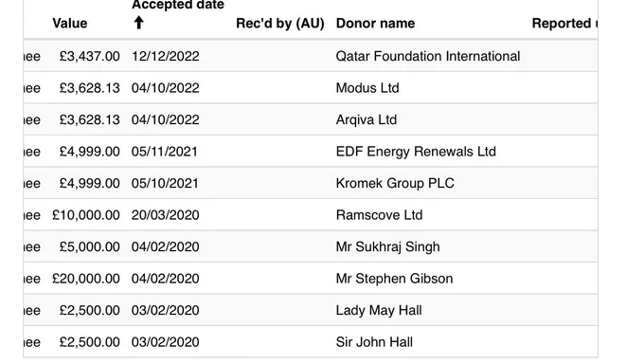Click the Lady May Hall donor name
Screen dimensions: 644x363
(379, 310)
